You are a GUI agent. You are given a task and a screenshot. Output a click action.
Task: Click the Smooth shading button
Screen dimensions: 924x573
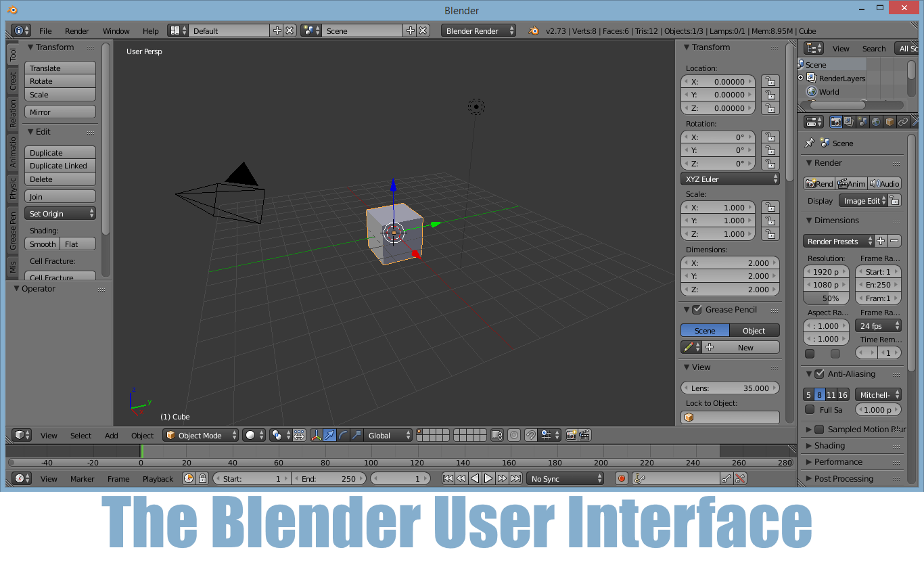[x=42, y=244]
